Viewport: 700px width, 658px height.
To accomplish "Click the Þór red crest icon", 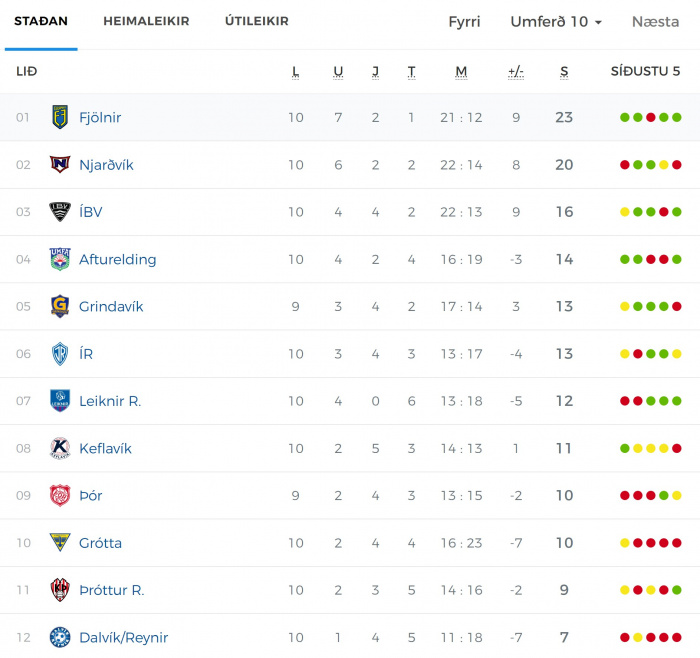I will (60, 496).
